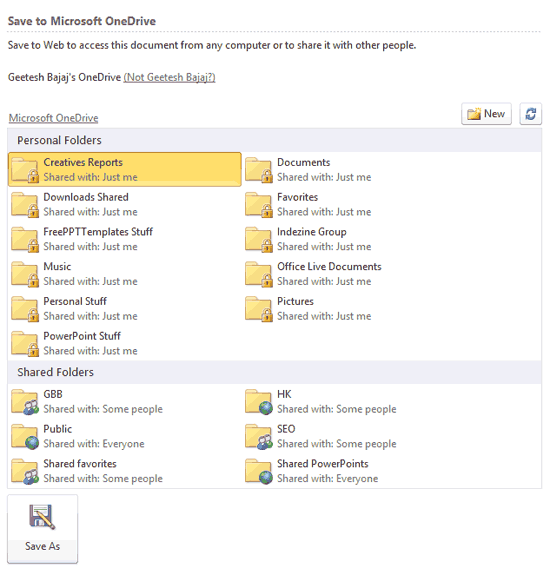The width and height of the screenshot is (550, 575).
Task: Click the Music folder name
Action: [x=57, y=267]
